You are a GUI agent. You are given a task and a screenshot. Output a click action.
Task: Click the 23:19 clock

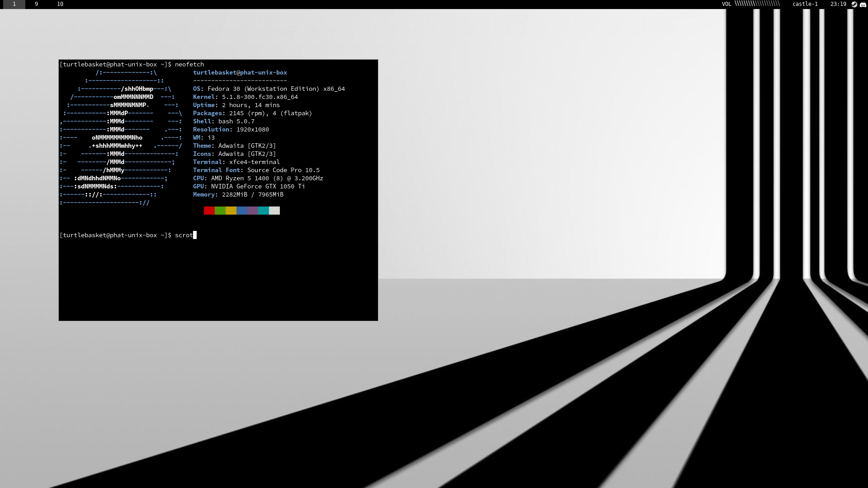(x=838, y=4)
